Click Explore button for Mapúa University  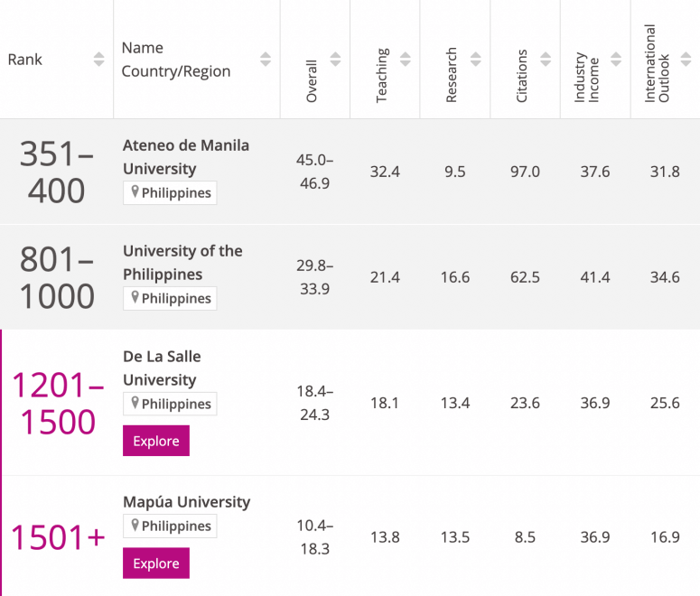pyautogui.click(x=156, y=563)
